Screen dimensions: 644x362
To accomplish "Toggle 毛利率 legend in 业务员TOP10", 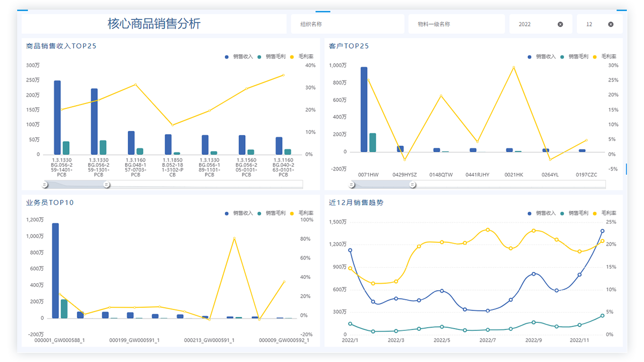I will click(302, 213).
